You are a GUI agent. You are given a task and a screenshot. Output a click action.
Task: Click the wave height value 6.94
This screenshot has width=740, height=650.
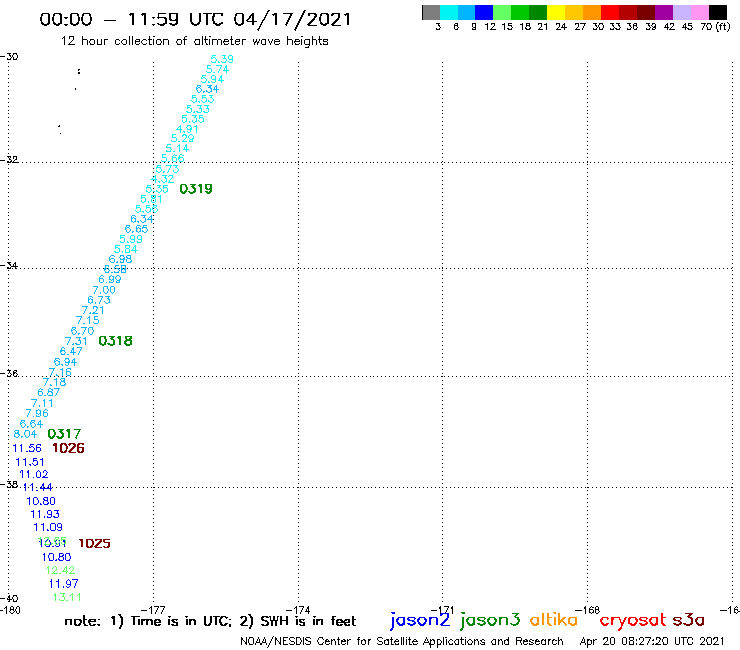[x=65, y=362]
